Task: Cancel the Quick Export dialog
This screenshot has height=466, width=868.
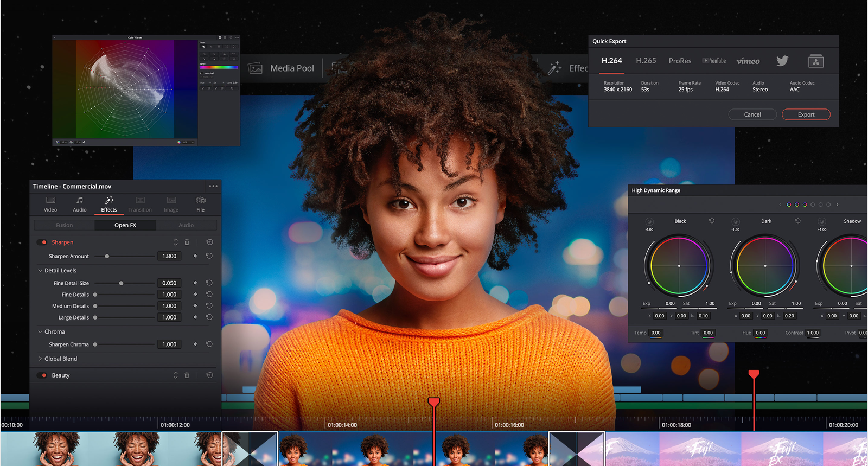Action: point(752,114)
